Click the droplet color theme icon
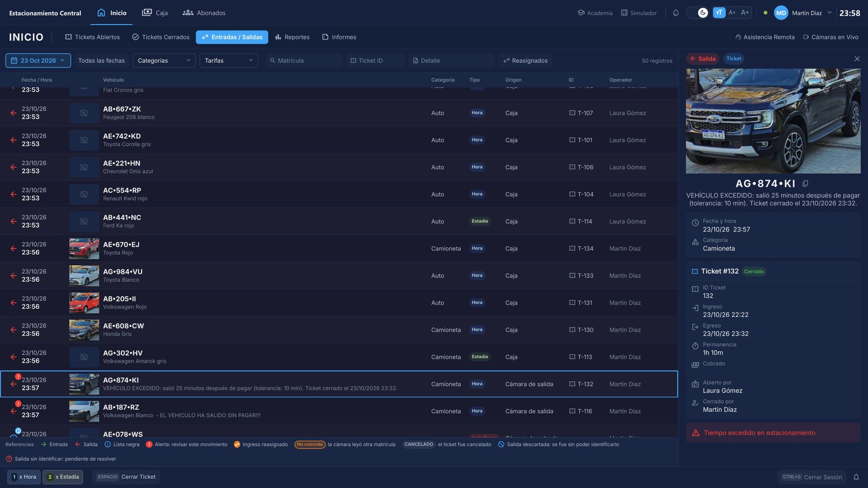 coord(676,12)
